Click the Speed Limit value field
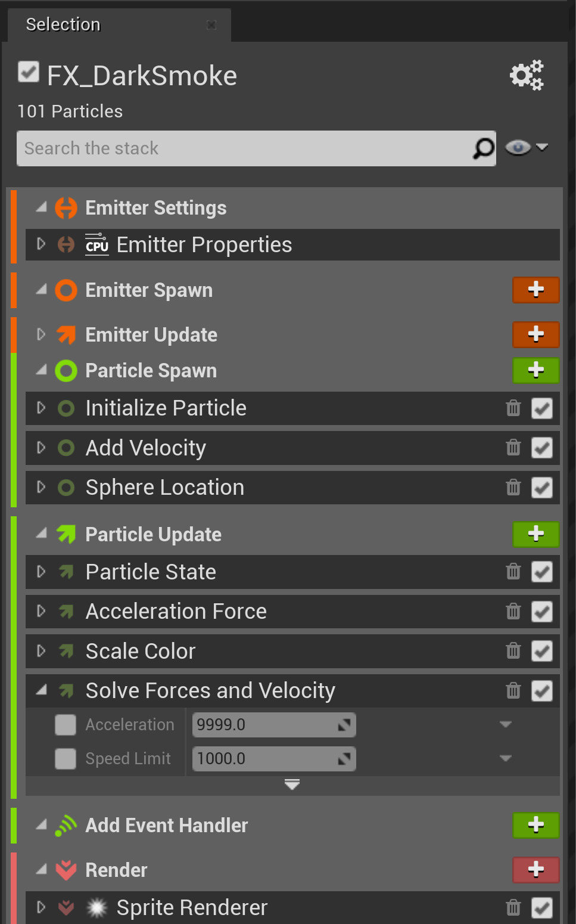The width and height of the screenshot is (576, 924). (x=265, y=759)
